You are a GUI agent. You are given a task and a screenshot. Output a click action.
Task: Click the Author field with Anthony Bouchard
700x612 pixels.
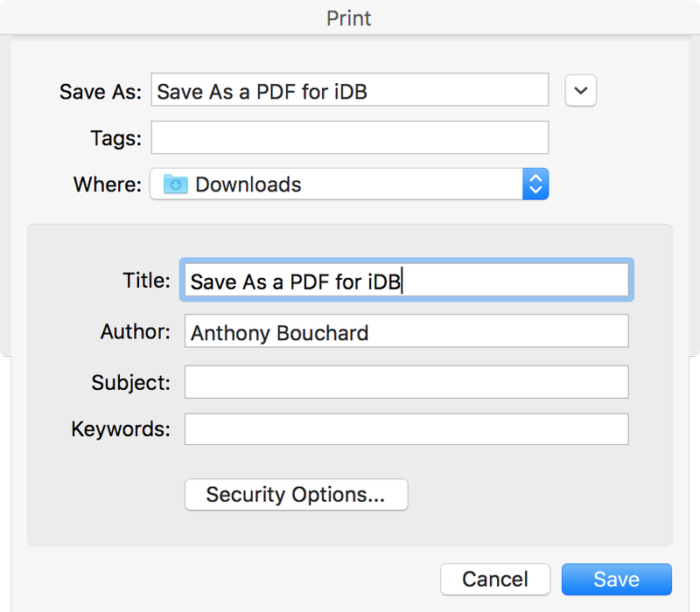pyautogui.click(x=406, y=331)
